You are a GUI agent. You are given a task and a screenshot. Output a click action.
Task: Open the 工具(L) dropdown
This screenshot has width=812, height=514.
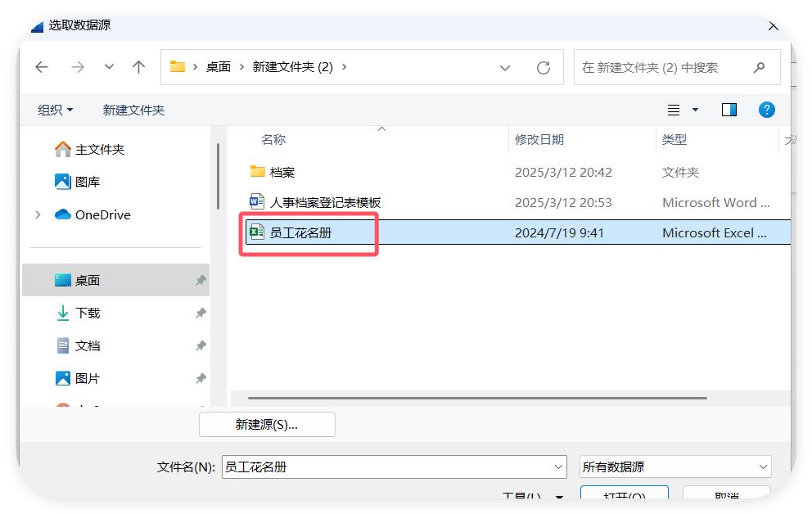[532, 495]
